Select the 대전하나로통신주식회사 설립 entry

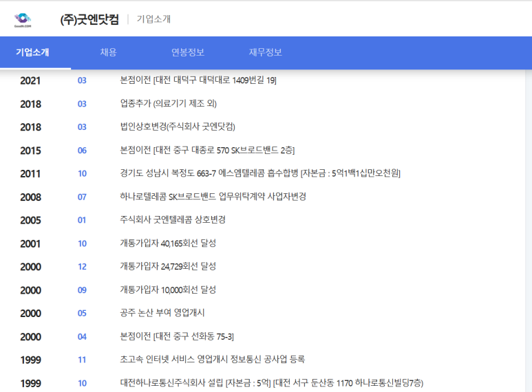tap(272, 383)
